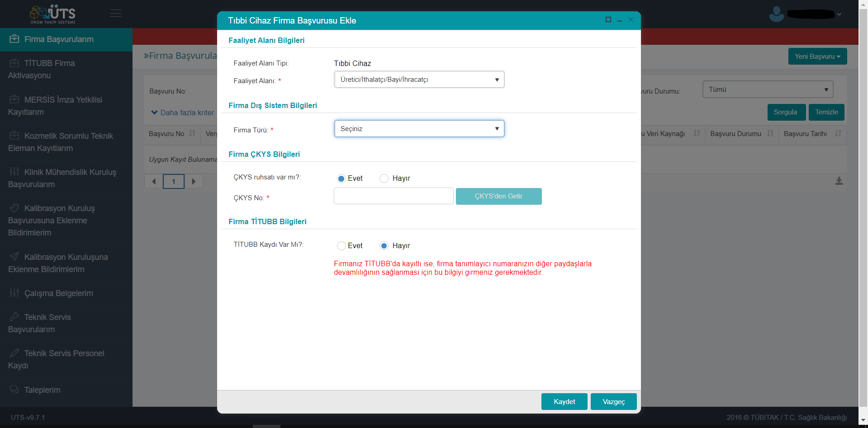Viewport: 868px width, 428px height.
Task: Click the ÇKYS No input field
Action: 394,196
